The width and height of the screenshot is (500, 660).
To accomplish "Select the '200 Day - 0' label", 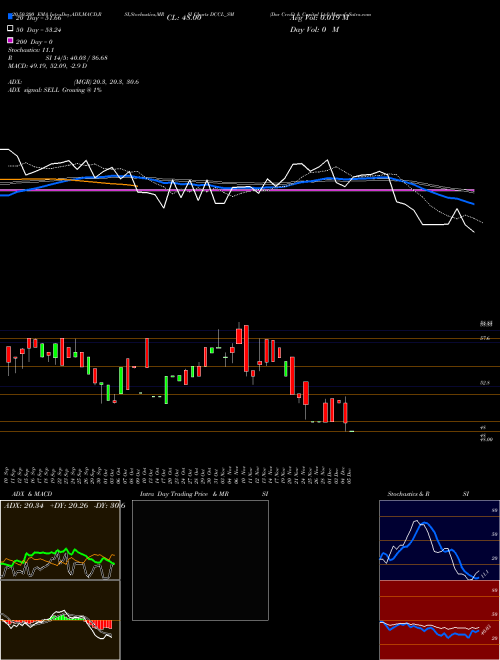I will (35, 42).
